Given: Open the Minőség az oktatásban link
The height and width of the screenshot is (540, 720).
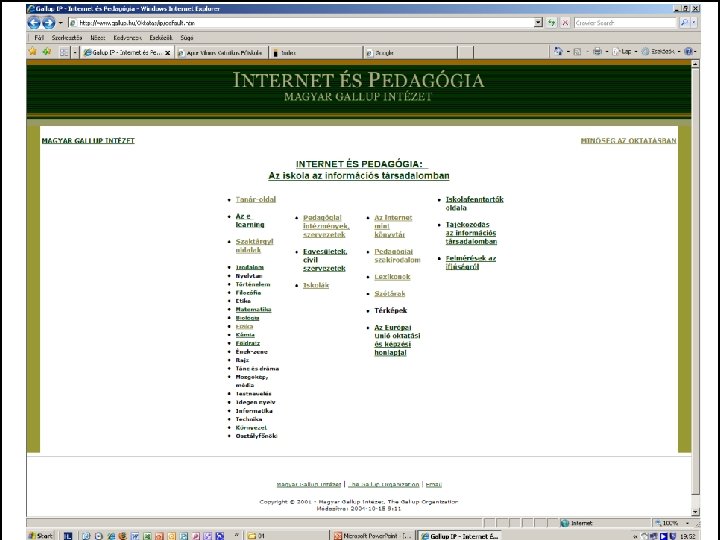Looking at the screenshot, I should [628, 141].
